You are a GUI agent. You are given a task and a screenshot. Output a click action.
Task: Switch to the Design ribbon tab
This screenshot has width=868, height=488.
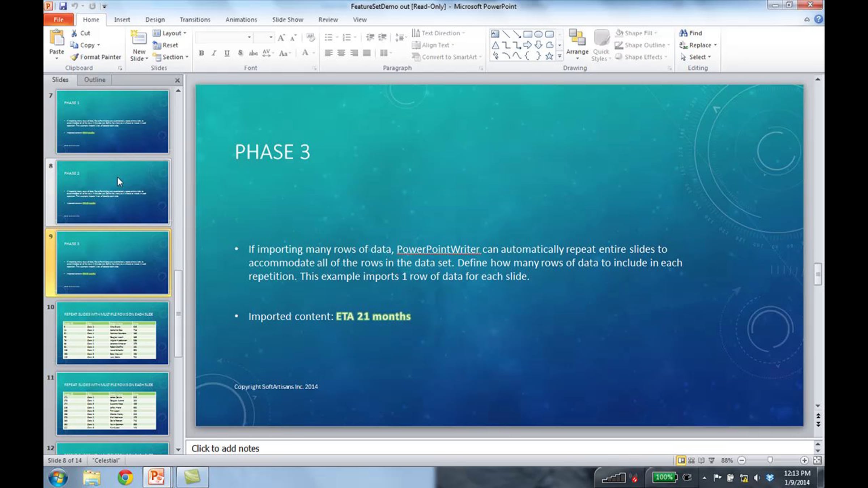click(155, 20)
